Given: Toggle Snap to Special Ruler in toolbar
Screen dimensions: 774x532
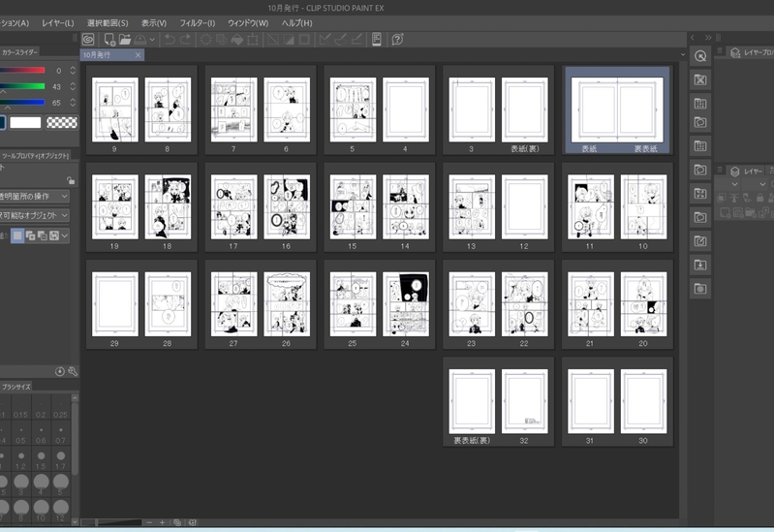Looking at the screenshot, I should tap(340, 39).
